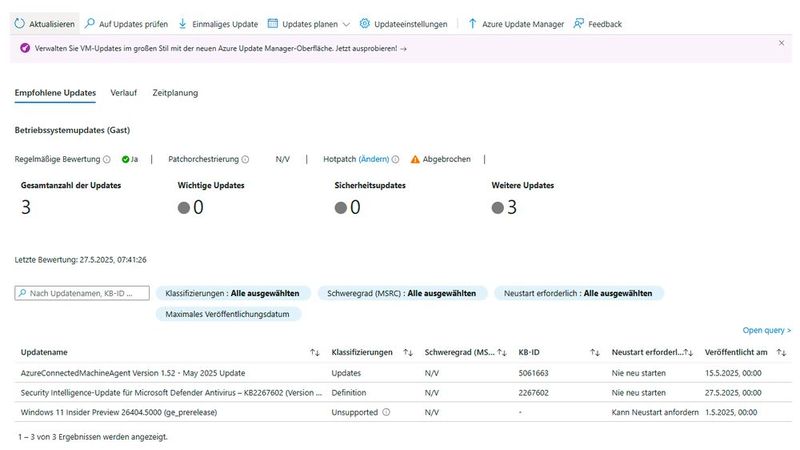This screenshot has height=450, width=800.
Task: Sort by Veröffentlicht am column arrows
Action: click(781, 353)
